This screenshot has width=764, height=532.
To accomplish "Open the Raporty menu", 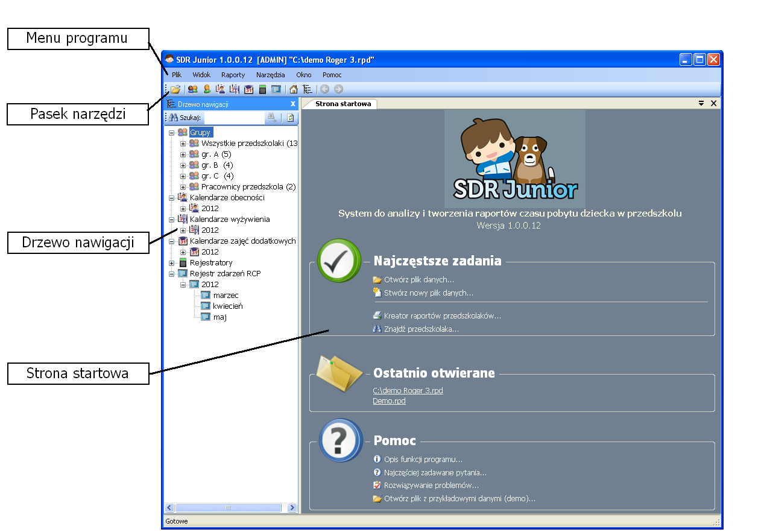I will 233,75.
